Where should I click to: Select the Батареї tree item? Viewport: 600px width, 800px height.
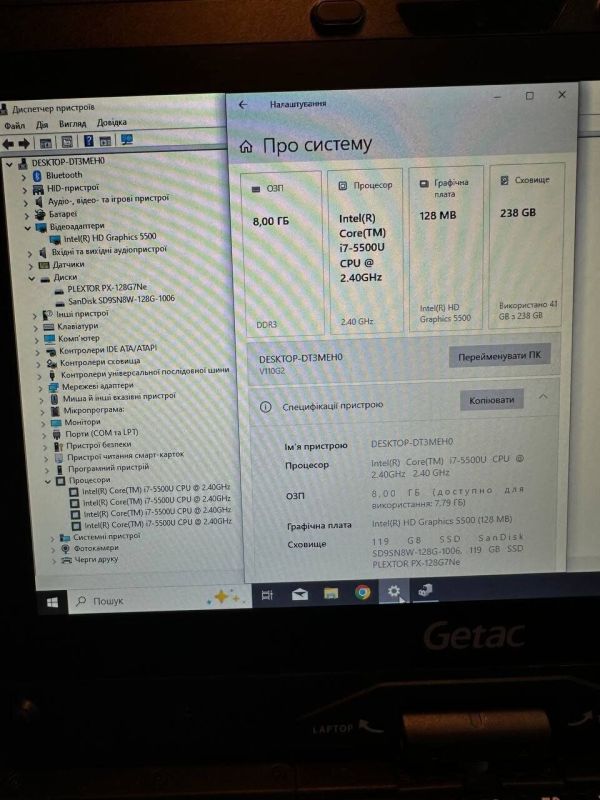[x=62, y=214]
